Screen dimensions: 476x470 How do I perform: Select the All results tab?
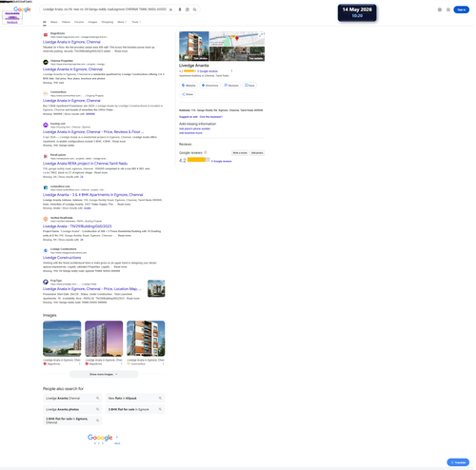point(45,22)
